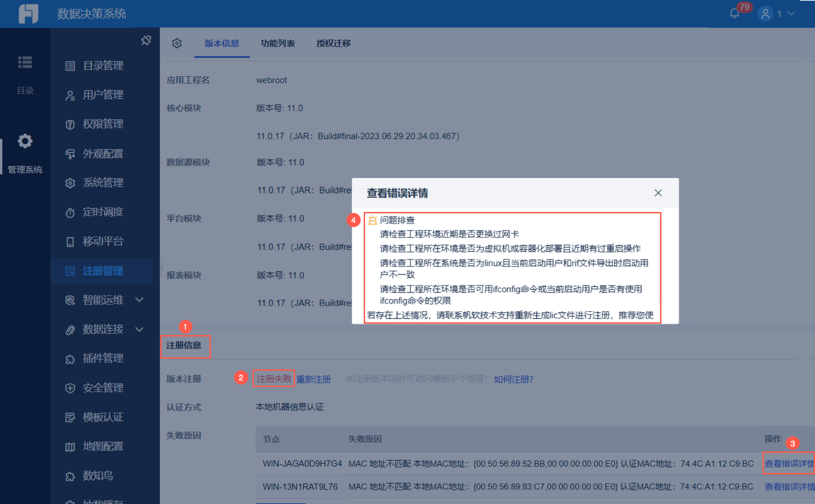Open 目录管理 from the sidebar
Screen dimensions: 815x504
click(x=103, y=66)
